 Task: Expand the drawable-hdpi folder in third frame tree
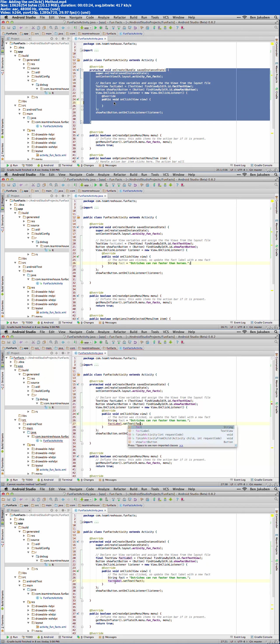click(28, 449)
